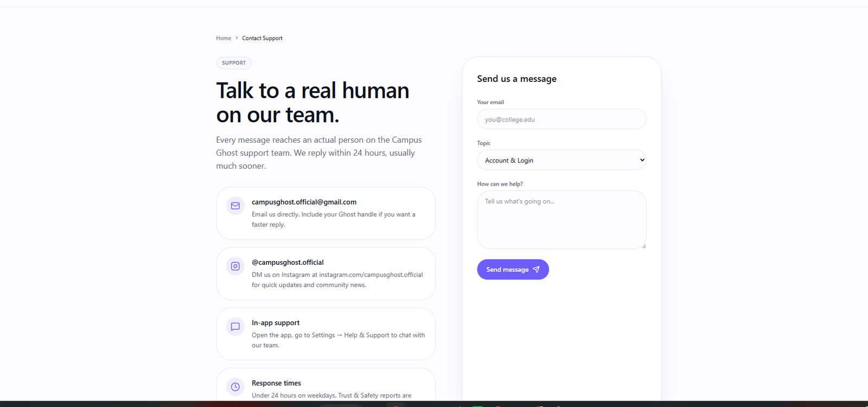This screenshot has height=407, width=868.
Task: Click the @campusghost.official Instagram handle
Action: 288,262
